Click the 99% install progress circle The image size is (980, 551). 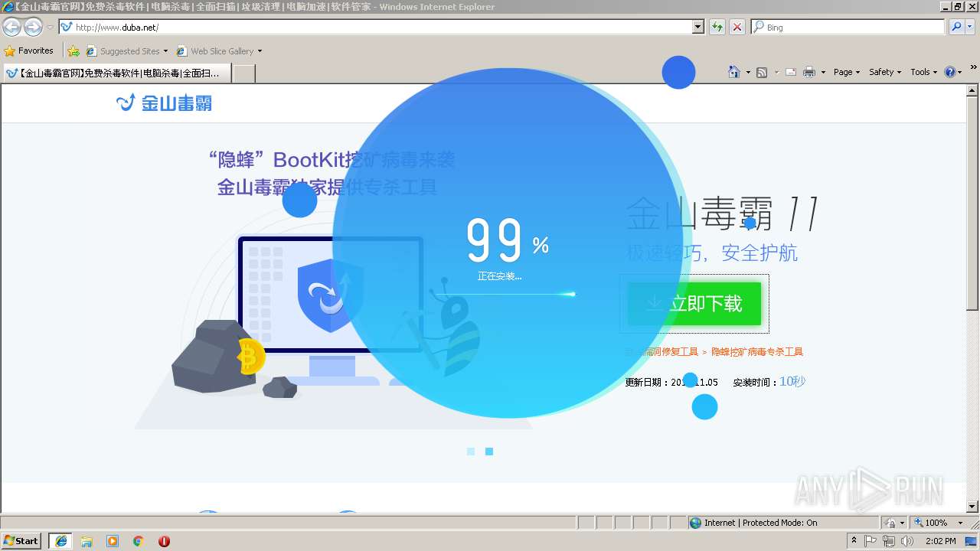coord(508,243)
